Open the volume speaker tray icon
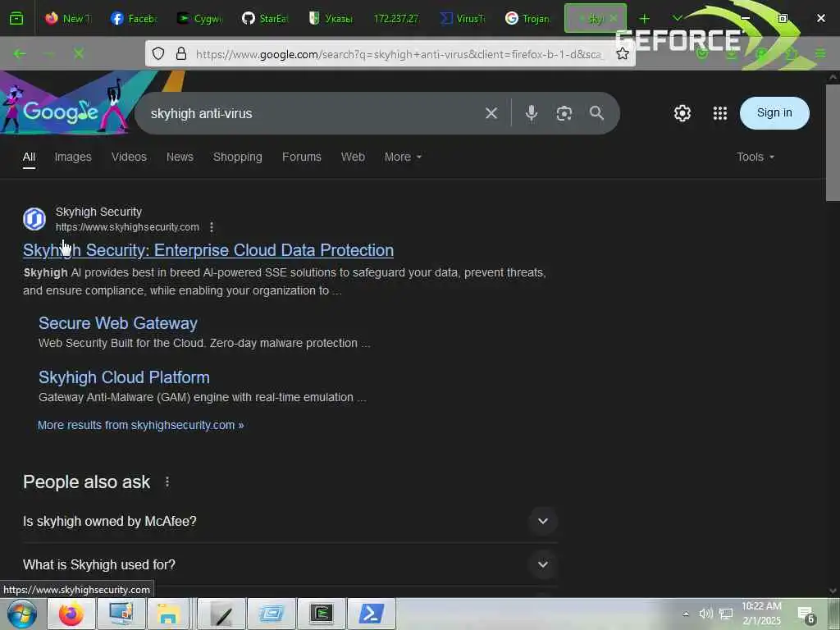 pyautogui.click(x=705, y=614)
